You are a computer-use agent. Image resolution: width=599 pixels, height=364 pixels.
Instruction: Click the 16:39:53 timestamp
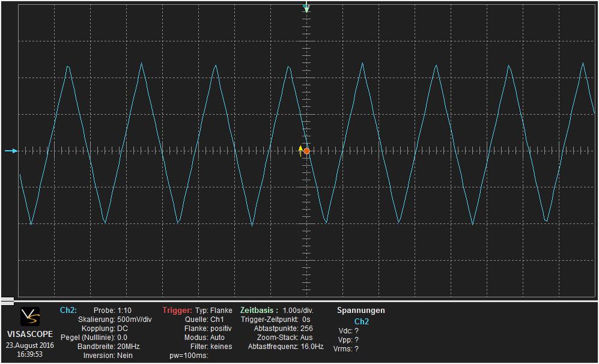30,354
